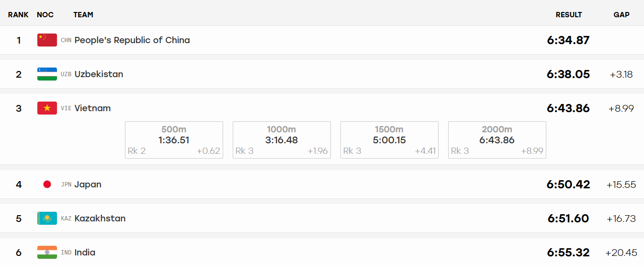Sort by the RANK column header
Image resolution: width=644 pixels, height=265 pixels.
point(18,15)
